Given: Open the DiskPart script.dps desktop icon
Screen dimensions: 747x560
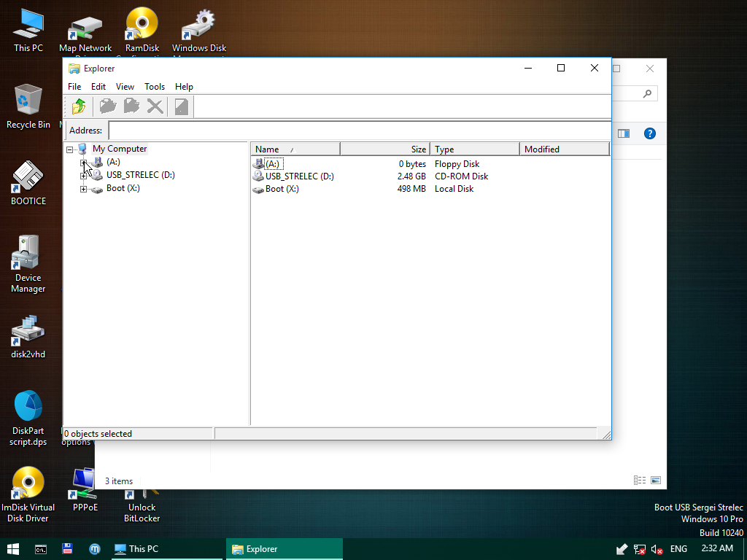Looking at the screenshot, I should [28, 418].
